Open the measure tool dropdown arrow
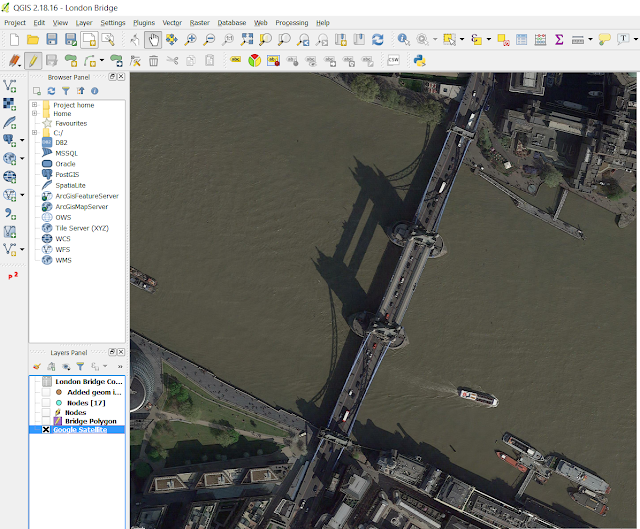This screenshot has height=529, width=640. tap(592, 40)
